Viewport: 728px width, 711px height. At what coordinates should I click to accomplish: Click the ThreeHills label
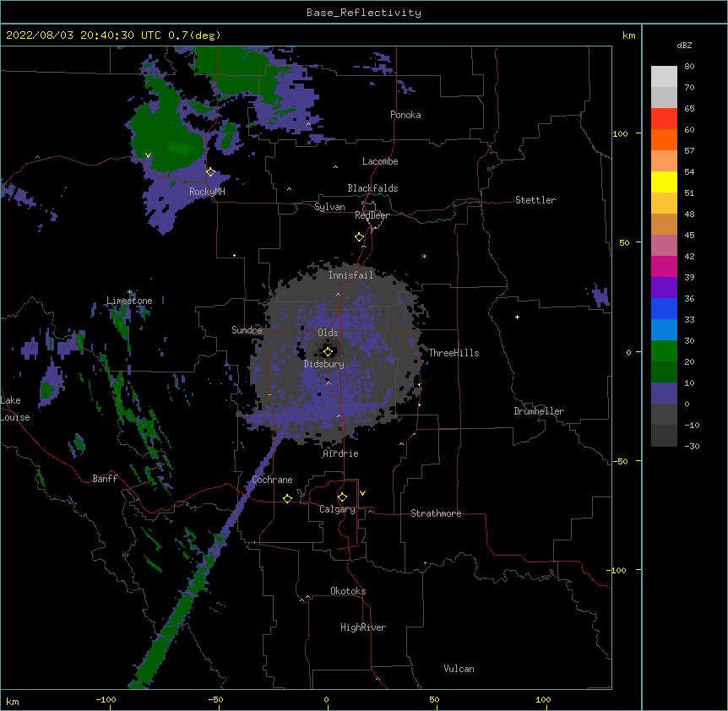pos(454,353)
